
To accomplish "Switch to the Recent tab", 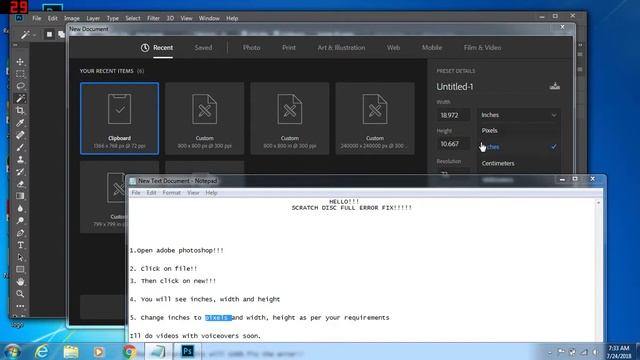I will pos(157,48).
